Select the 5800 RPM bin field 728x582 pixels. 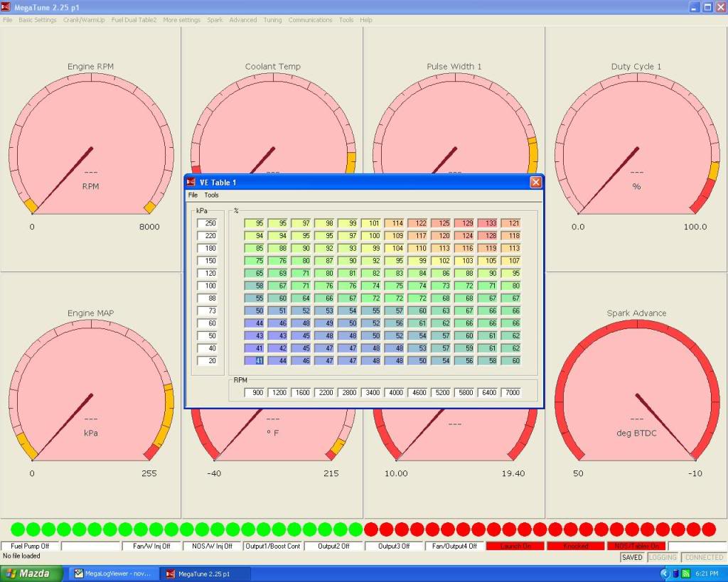click(x=464, y=393)
